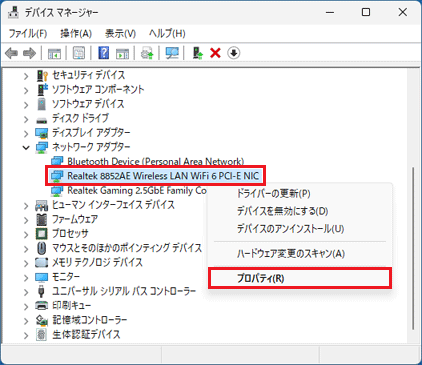This screenshot has height=365, width=422.
Task: Close the Device Manager window
Action: [x=403, y=12]
